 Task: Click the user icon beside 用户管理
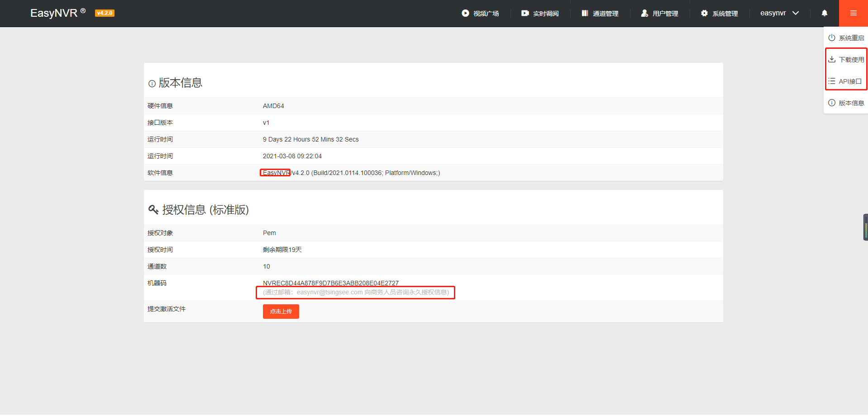[644, 13]
